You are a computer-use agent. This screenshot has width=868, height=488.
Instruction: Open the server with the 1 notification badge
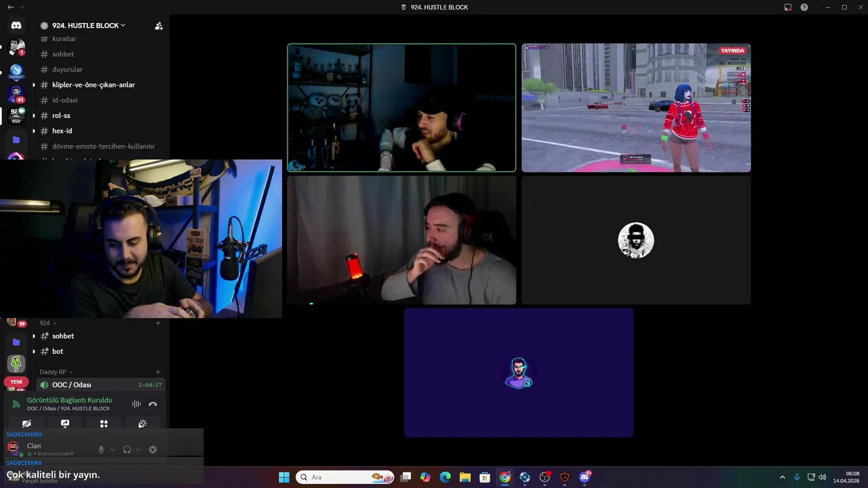point(16,47)
